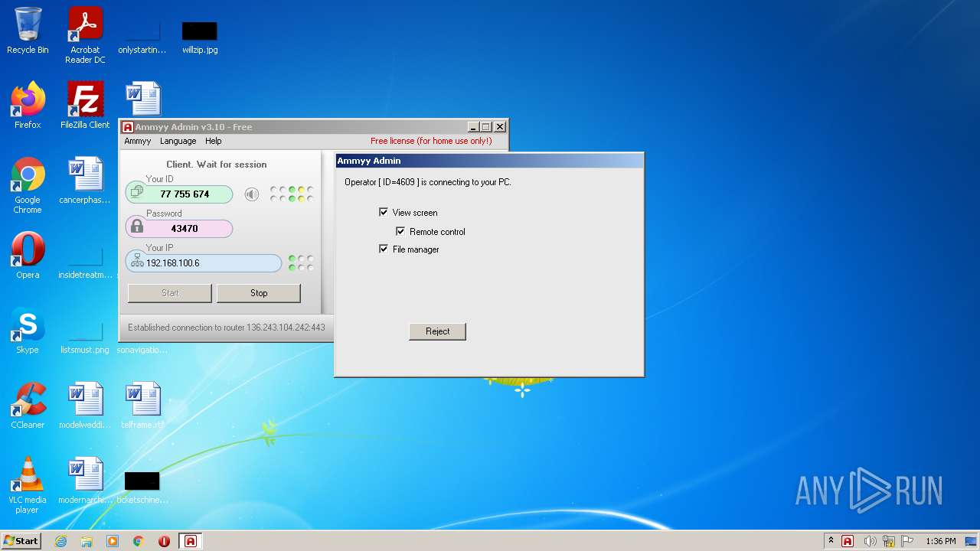This screenshot has height=551, width=980.
Task: Open Opera from the taskbar
Action: click(x=164, y=541)
